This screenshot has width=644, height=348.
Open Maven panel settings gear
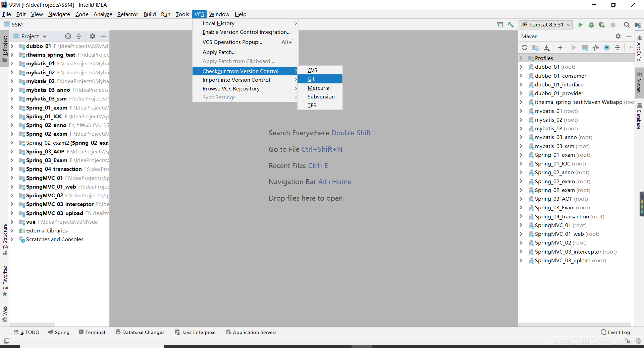[x=618, y=36]
